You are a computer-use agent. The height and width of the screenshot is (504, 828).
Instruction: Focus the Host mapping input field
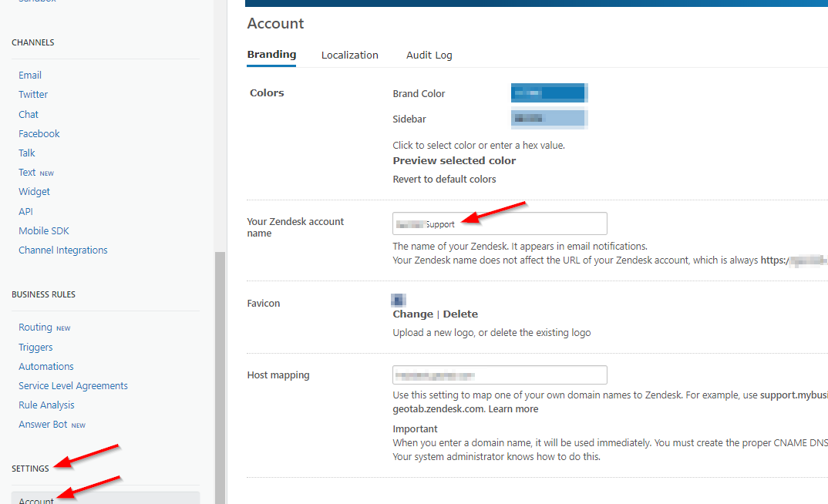click(x=500, y=375)
